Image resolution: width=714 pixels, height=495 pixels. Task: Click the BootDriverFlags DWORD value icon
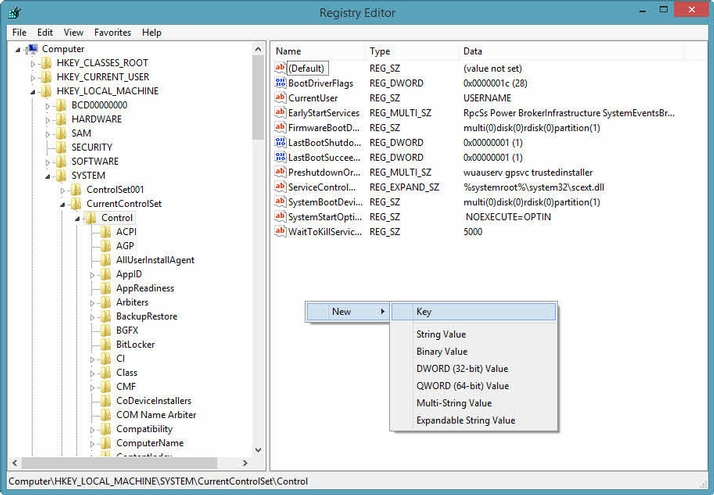(280, 83)
